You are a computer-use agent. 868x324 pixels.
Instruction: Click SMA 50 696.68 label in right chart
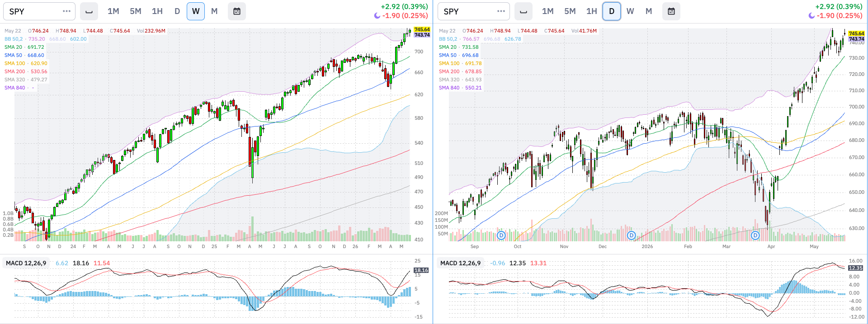pyautogui.click(x=458, y=55)
